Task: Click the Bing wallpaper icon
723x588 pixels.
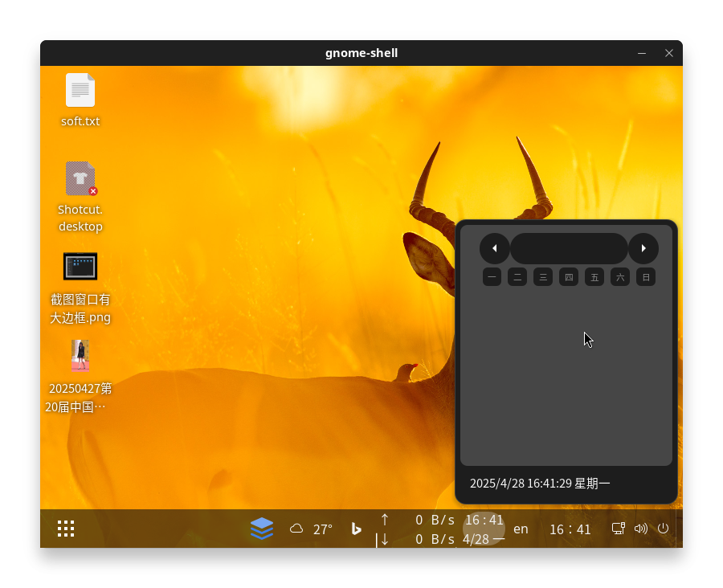Action: (356, 529)
